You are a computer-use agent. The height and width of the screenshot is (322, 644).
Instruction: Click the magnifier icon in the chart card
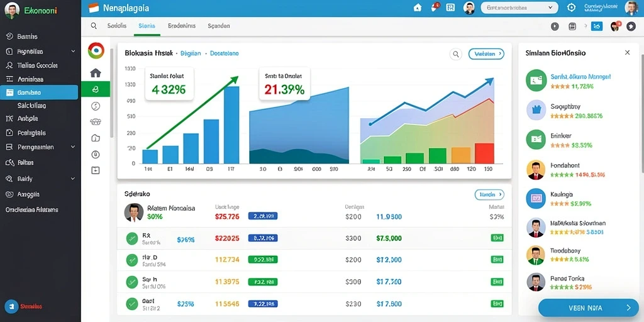pyautogui.click(x=455, y=54)
